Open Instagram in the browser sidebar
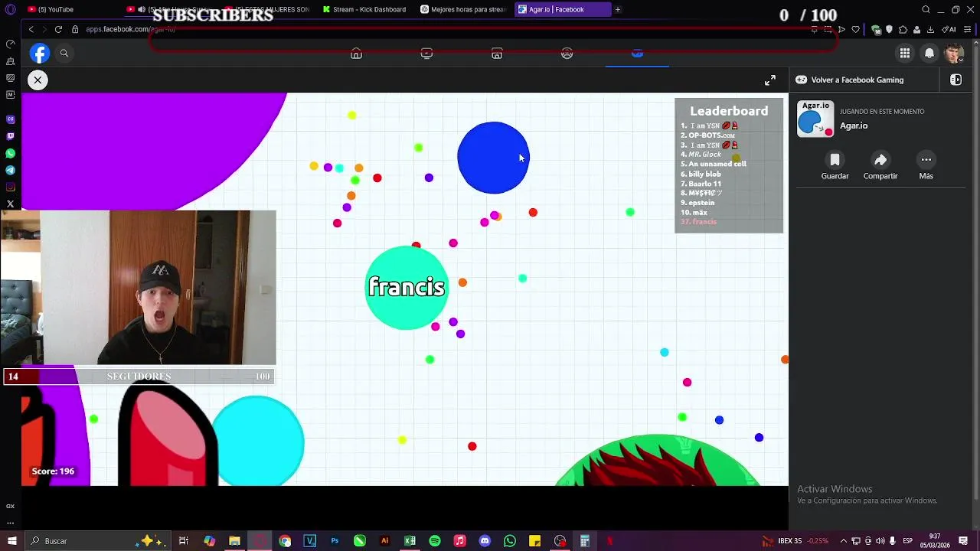Screen dimensions: 980x551 [x=10, y=187]
